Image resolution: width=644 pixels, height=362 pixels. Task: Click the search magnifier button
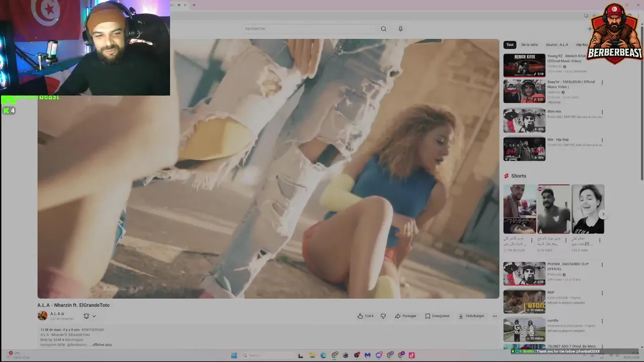click(383, 29)
